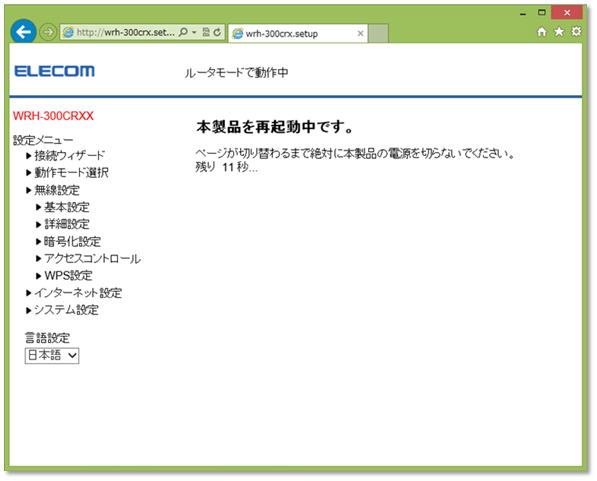The image size is (597, 481).
Task: Click the compatibility view icon in address bar
Action: pos(206,32)
